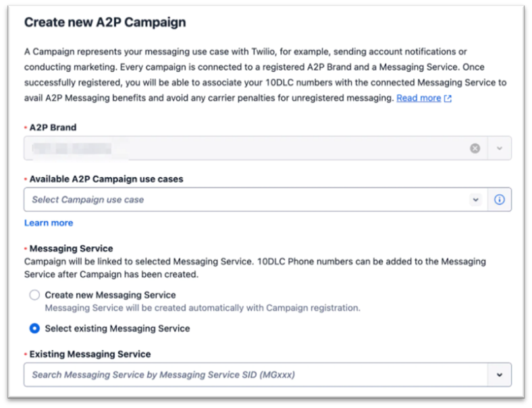The height and width of the screenshot is (408, 532).
Task: Click the 'Create new Messaging Service' label text
Action: pos(110,295)
